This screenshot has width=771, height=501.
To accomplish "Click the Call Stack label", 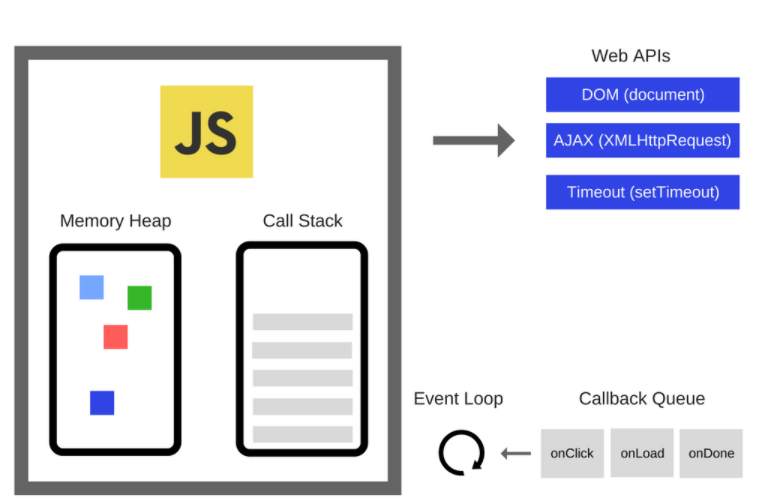I will click(x=302, y=221).
